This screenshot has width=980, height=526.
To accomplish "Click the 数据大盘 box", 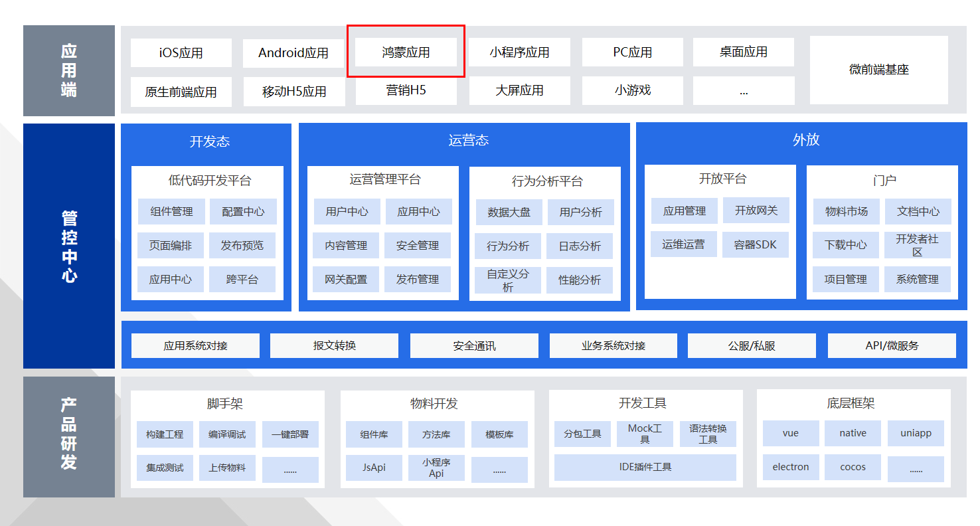I will pos(509,213).
